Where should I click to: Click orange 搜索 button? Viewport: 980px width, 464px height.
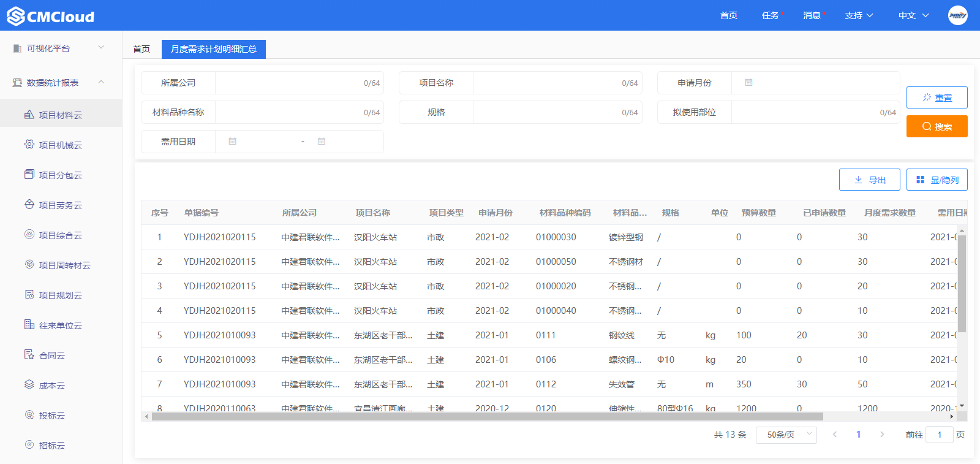(937, 126)
